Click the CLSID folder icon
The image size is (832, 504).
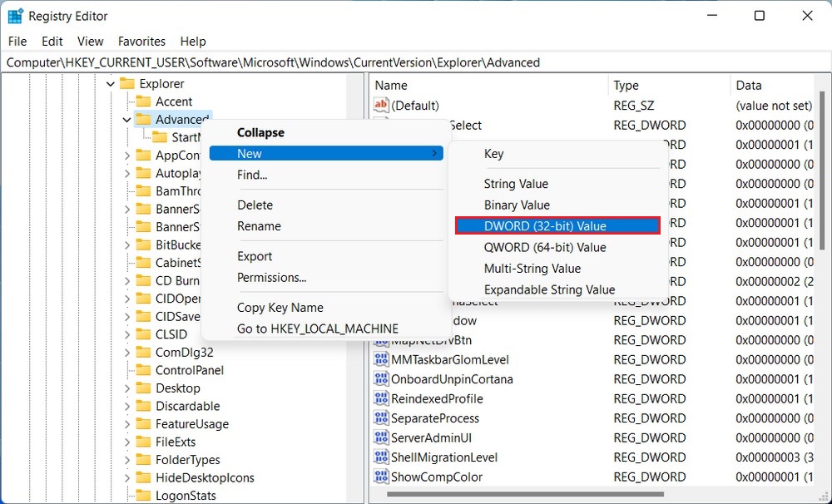pyautogui.click(x=143, y=334)
